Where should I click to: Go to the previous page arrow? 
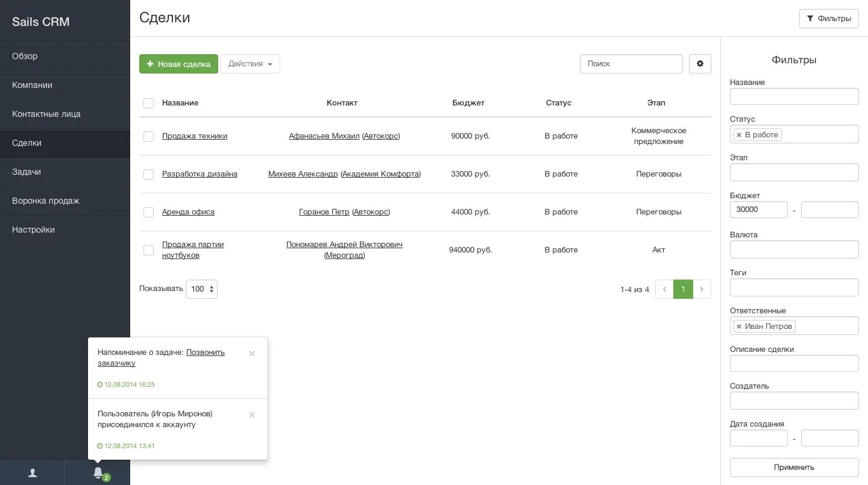click(x=664, y=289)
